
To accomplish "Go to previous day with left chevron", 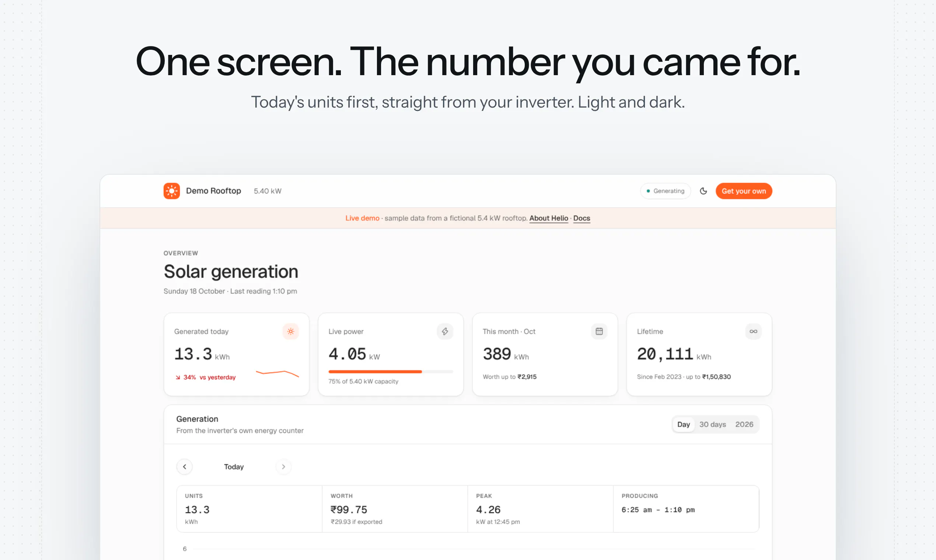I will pos(185,467).
